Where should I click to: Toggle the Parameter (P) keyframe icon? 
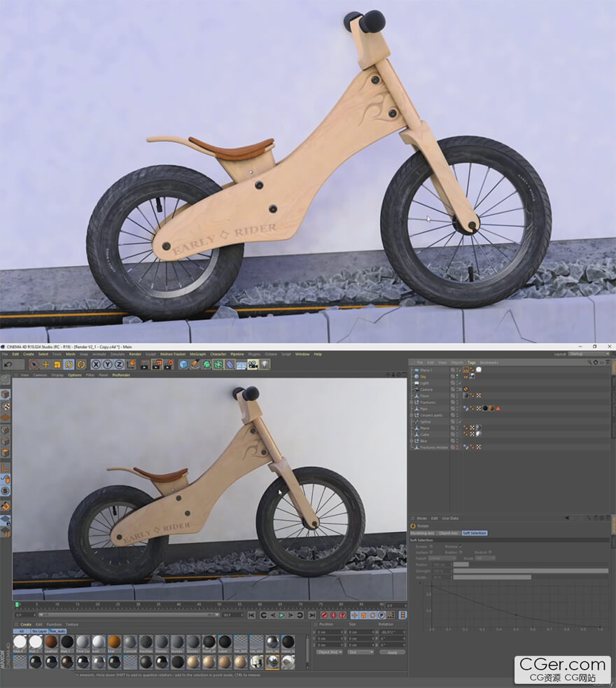pyautogui.click(x=381, y=615)
